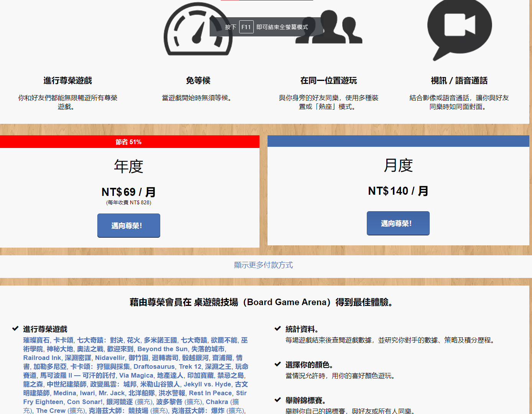Open the 卡卡頌：狩獵與採集 game link
The height and width of the screenshot is (414, 532).
click(x=100, y=366)
